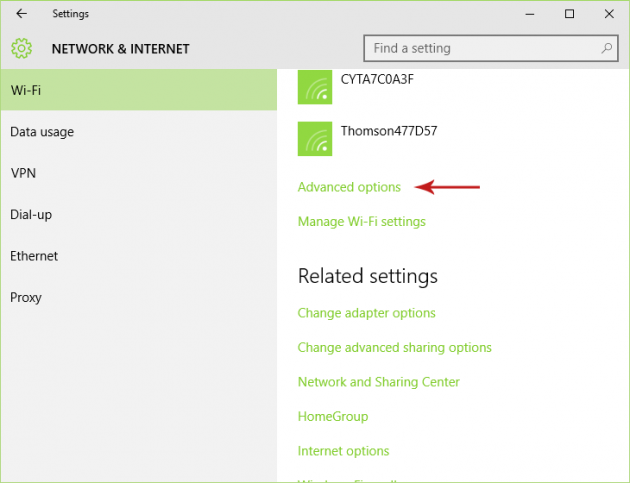
Task: Select the Thomson477D57 Wi-Fi signal icon
Action: coord(315,139)
